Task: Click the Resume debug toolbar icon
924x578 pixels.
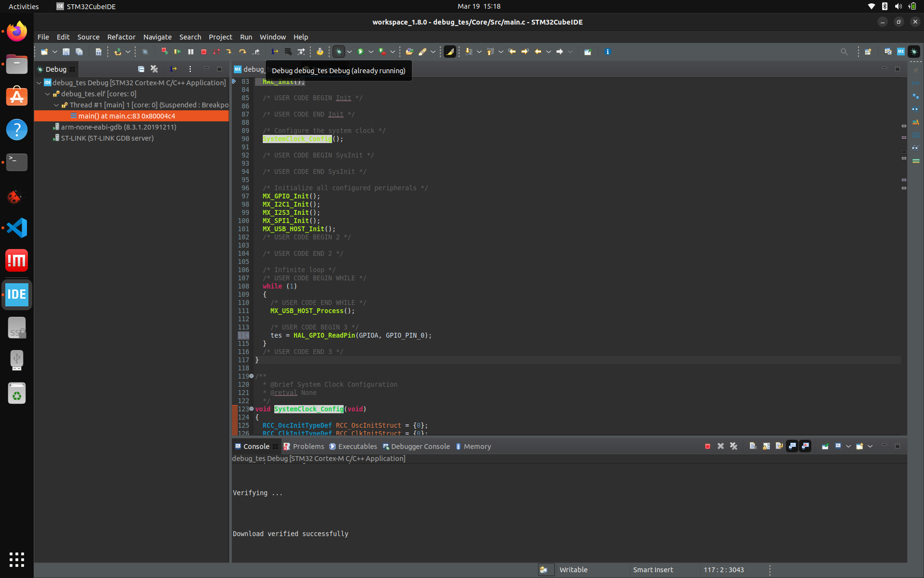Action: tap(177, 52)
